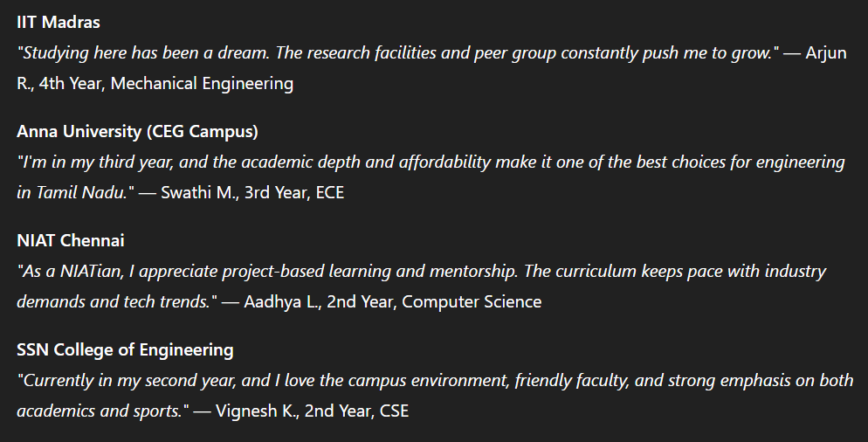Click the quote starting "As a NIATian"
Viewport: 868px width, 442px height.
(x=421, y=272)
